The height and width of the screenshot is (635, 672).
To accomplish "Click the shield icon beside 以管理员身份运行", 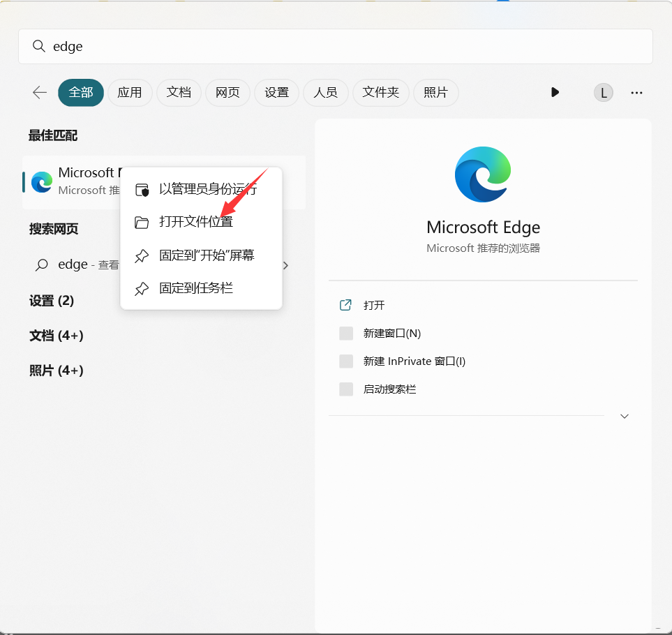I will click(x=142, y=189).
